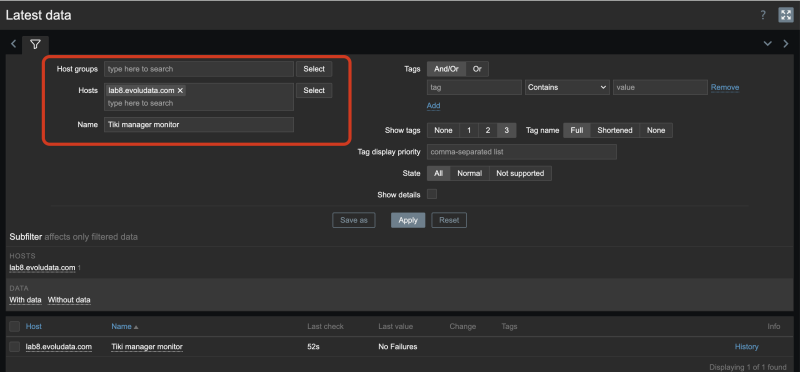Check the lab8.evoludata.com row checkbox

tap(15, 346)
